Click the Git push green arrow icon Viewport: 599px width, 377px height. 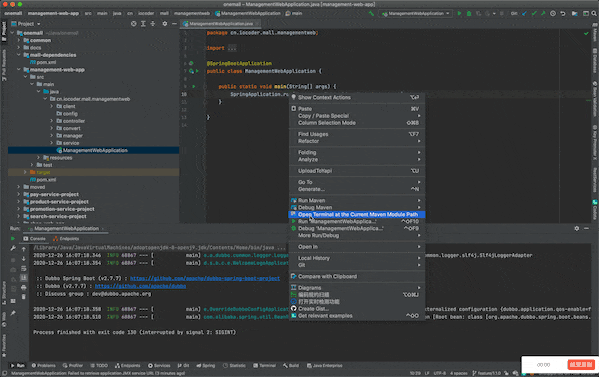point(543,13)
